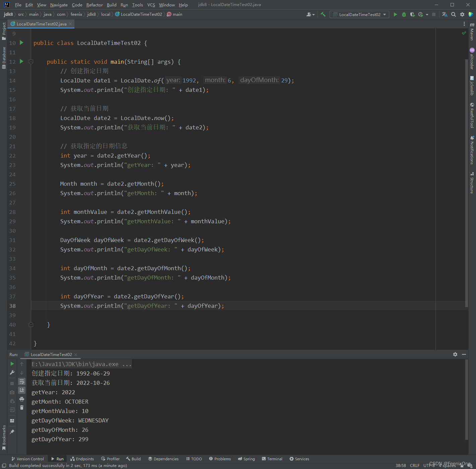Expand the profiler run options arrow
Viewport: 476px width, 469px height.
click(x=427, y=14)
